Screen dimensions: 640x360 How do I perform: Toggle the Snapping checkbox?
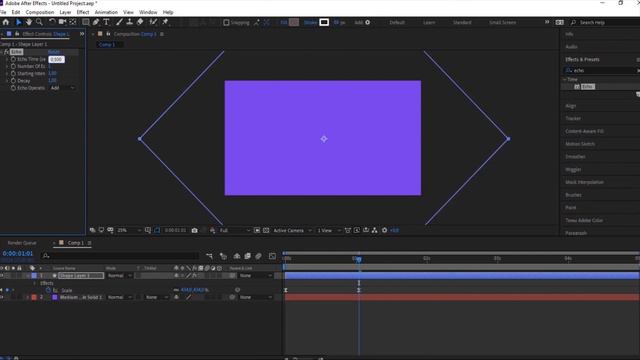coord(226,22)
